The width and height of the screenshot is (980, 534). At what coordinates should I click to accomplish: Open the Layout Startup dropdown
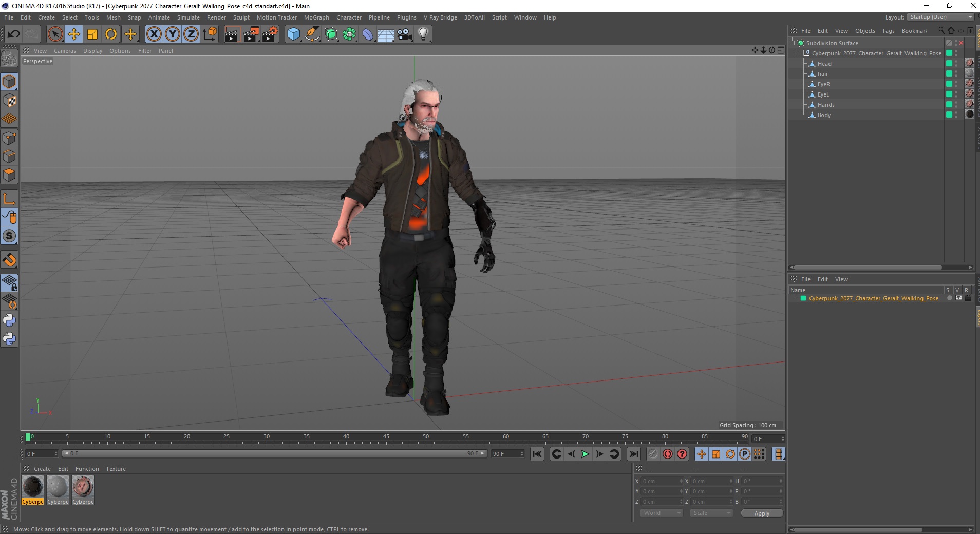pos(940,17)
